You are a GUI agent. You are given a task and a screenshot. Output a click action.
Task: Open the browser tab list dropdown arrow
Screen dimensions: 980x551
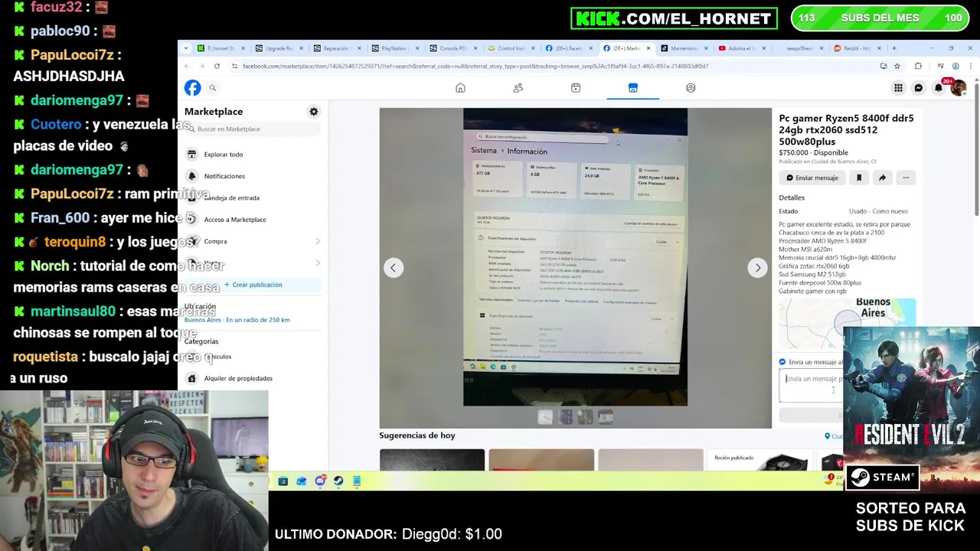pos(185,48)
